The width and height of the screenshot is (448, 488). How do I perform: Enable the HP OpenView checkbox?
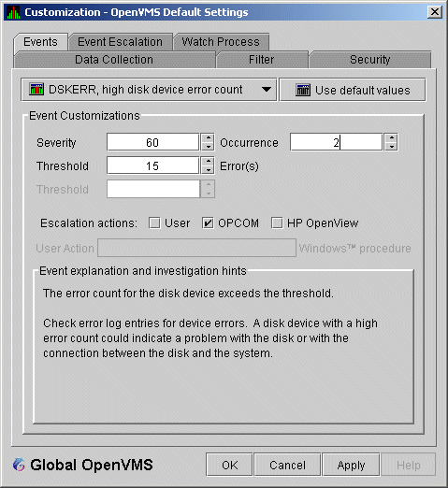277,223
